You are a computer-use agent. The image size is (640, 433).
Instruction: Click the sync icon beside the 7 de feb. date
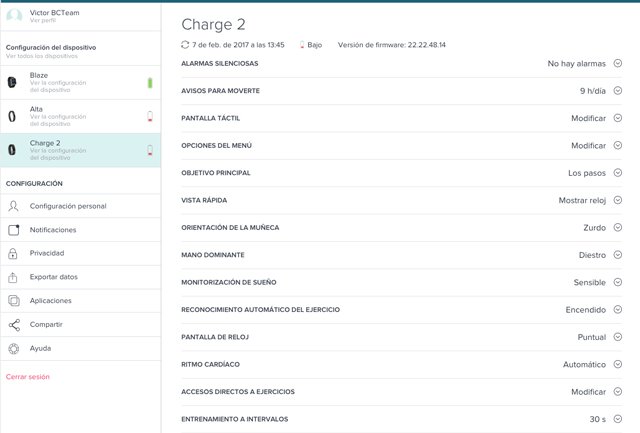click(185, 44)
